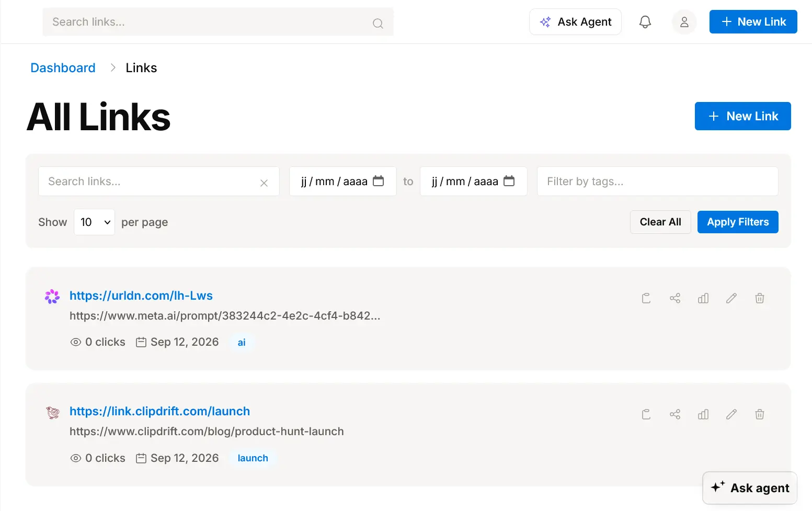Screen dimensions: 812x511
Task: Go to Dashboard via breadcrumb
Action: coord(63,68)
